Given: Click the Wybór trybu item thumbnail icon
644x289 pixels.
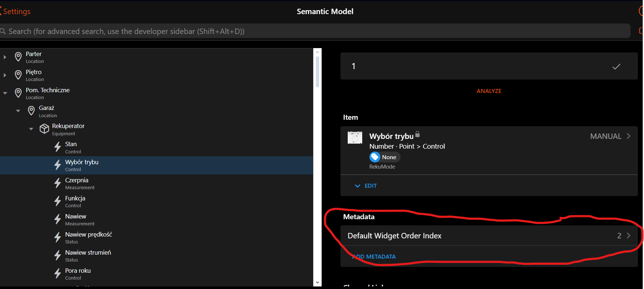Looking at the screenshot, I should point(355,137).
